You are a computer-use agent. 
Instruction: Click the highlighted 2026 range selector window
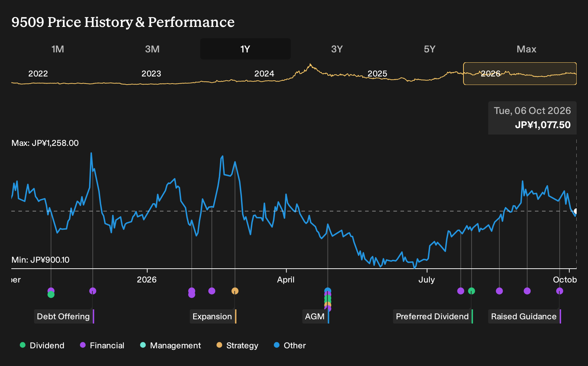(520, 74)
